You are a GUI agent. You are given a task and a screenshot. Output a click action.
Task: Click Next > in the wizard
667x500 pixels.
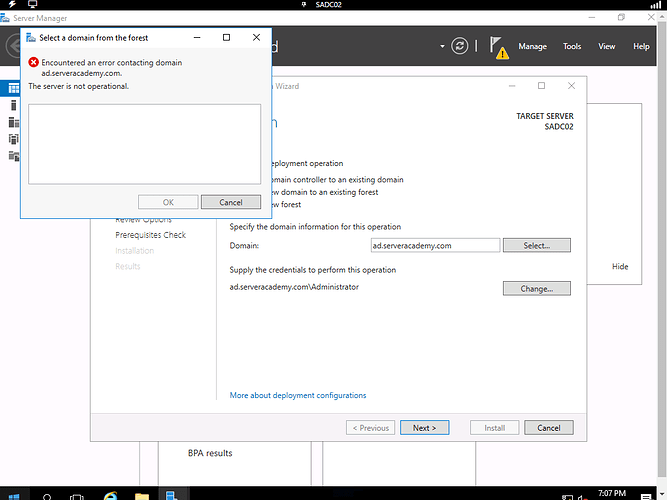pyautogui.click(x=424, y=428)
